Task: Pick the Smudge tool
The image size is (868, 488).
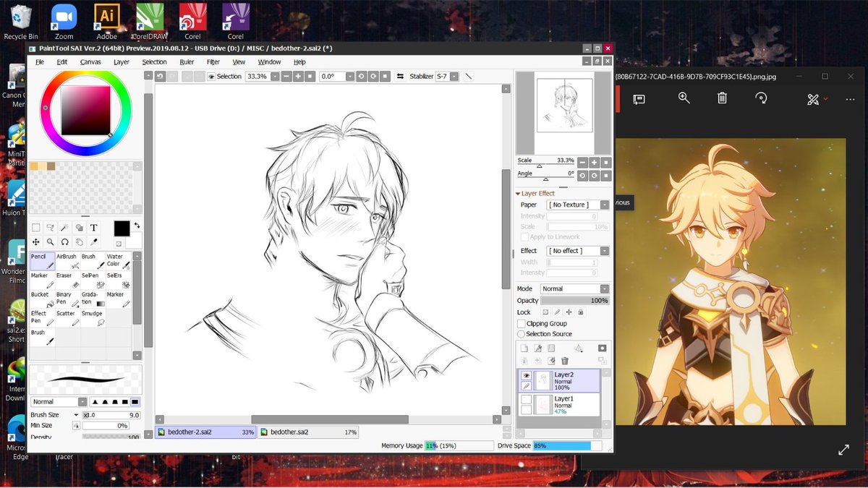Action: tap(93, 317)
